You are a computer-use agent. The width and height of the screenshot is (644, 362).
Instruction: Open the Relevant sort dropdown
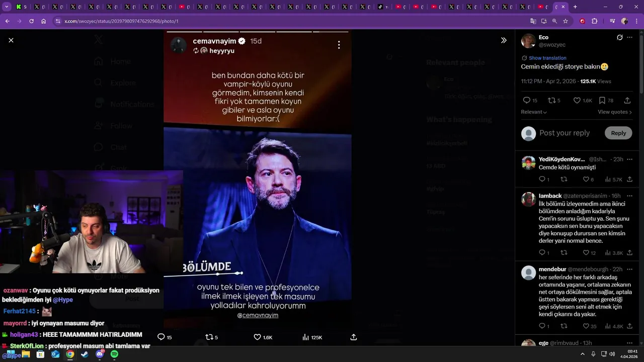pyautogui.click(x=534, y=112)
